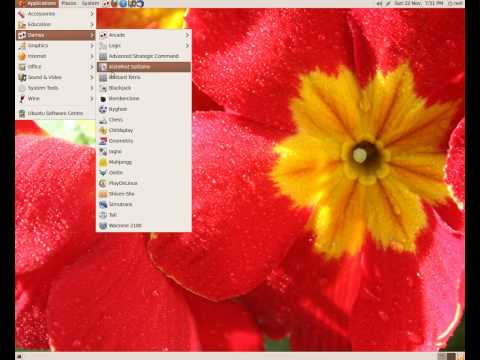Click the Office category icon
This screenshot has width=480, height=360.
(22, 67)
